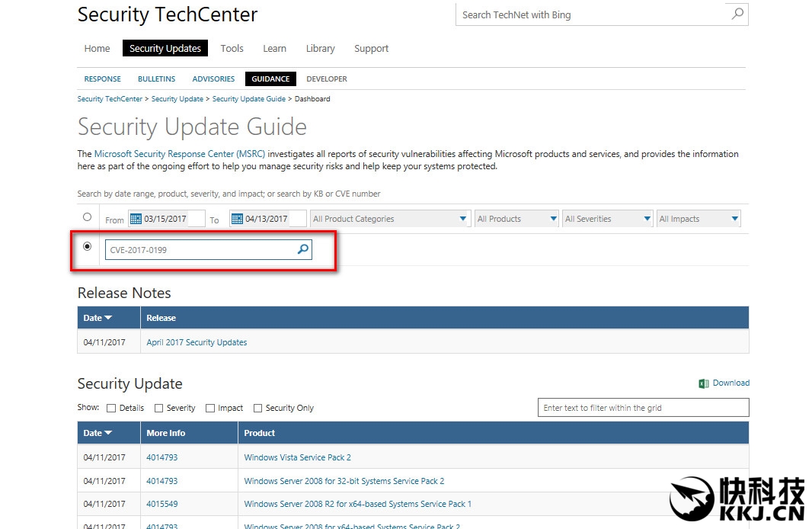
Task: Select the CVE search radio button
Action: 87,246
